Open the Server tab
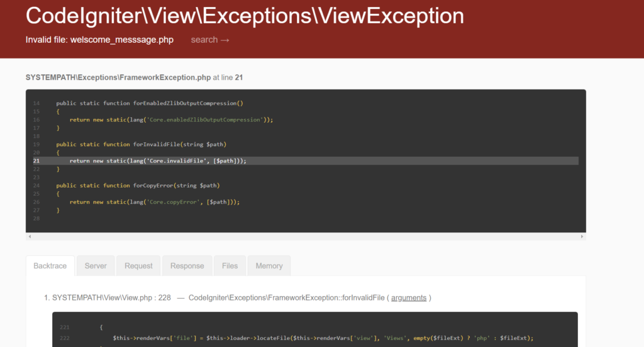 click(96, 266)
